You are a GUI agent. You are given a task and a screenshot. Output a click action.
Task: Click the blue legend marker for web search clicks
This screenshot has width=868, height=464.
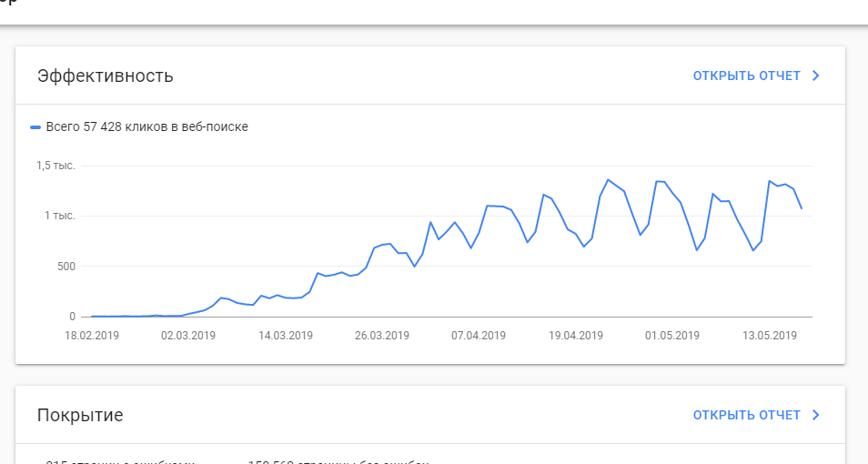pyautogui.click(x=35, y=127)
